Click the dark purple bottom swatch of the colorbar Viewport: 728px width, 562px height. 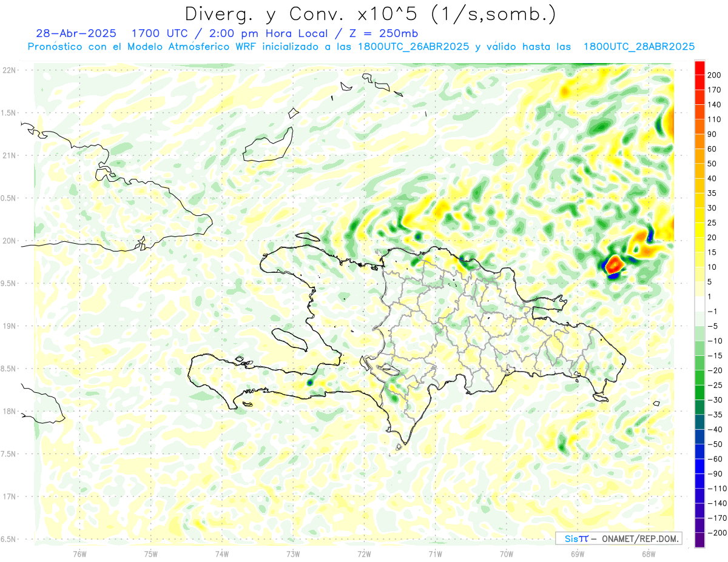pyautogui.click(x=699, y=540)
